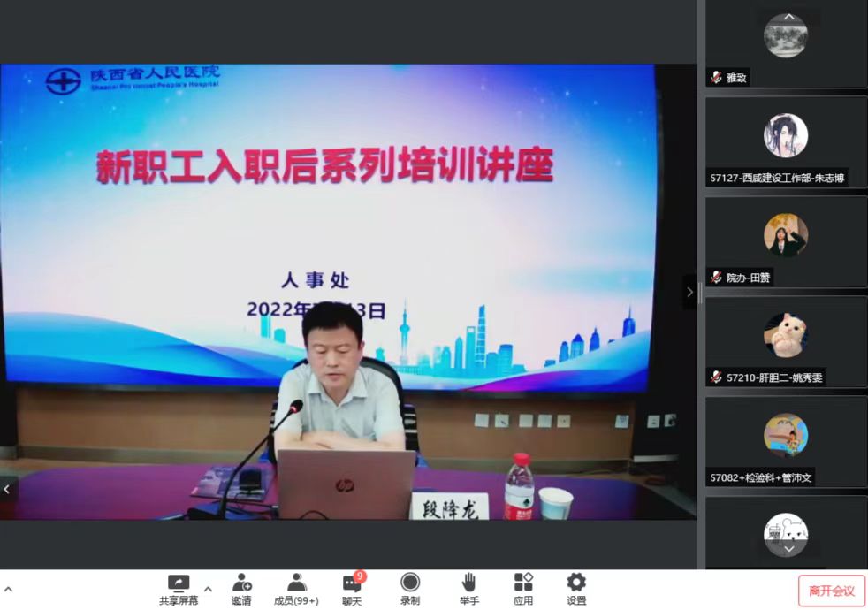The image size is (868, 610).
Task: Select participant tile 57082+检验科+管沛文
Action: (785, 441)
